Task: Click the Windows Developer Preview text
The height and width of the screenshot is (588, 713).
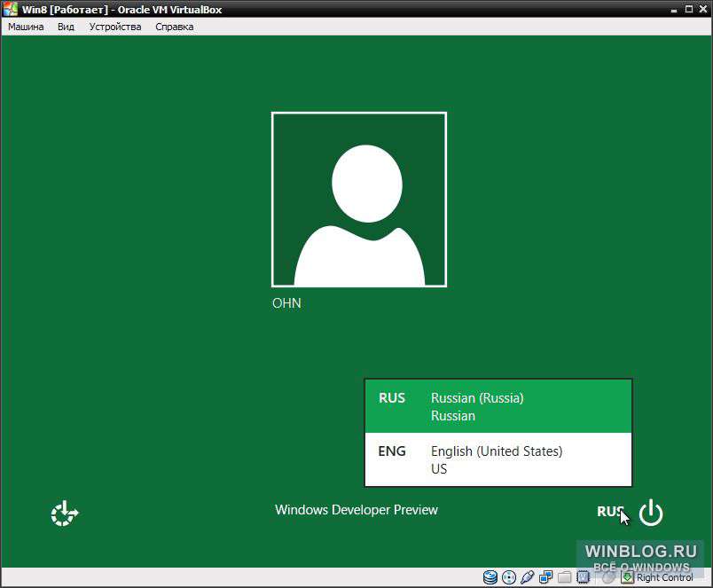Action: click(x=356, y=510)
